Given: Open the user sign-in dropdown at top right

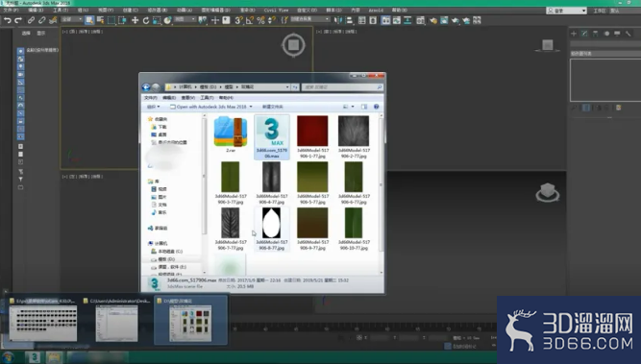Looking at the screenshot, I should click(x=566, y=11).
